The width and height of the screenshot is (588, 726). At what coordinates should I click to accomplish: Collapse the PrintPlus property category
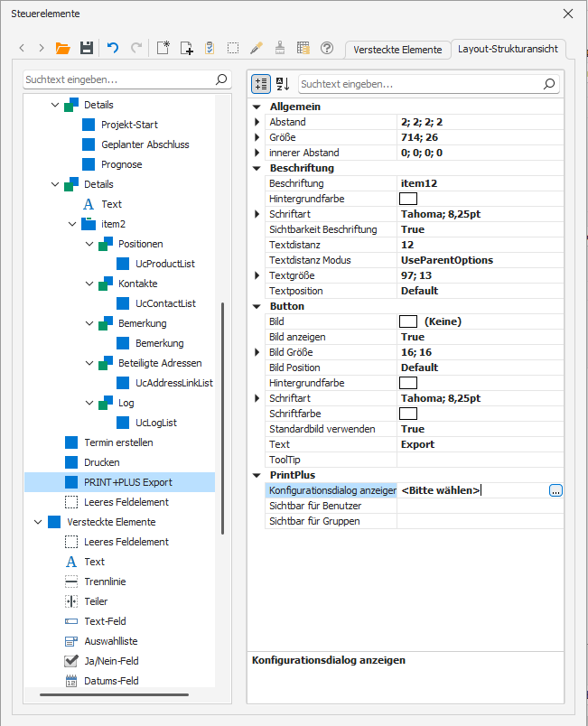[x=257, y=475]
